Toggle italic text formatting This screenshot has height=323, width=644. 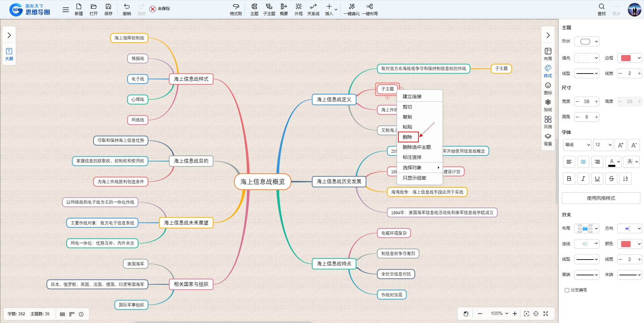[x=583, y=179]
